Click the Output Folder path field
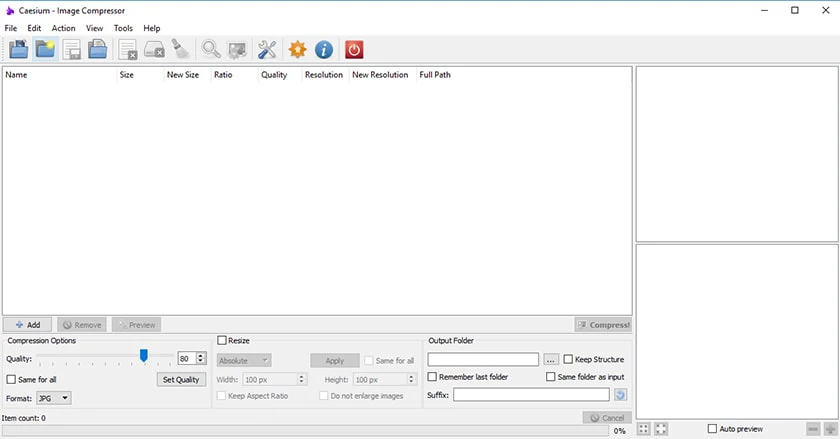 [483, 359]
